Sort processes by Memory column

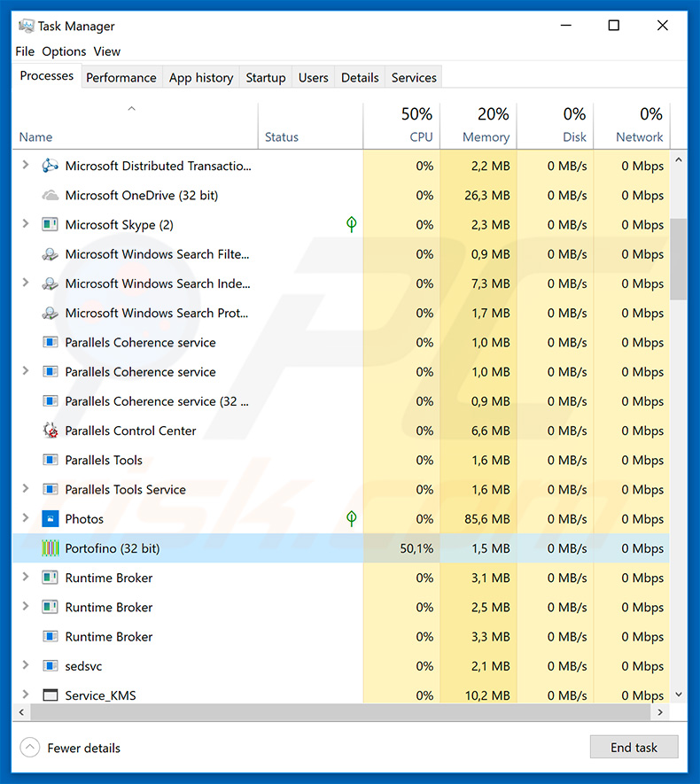coord(478,126)
